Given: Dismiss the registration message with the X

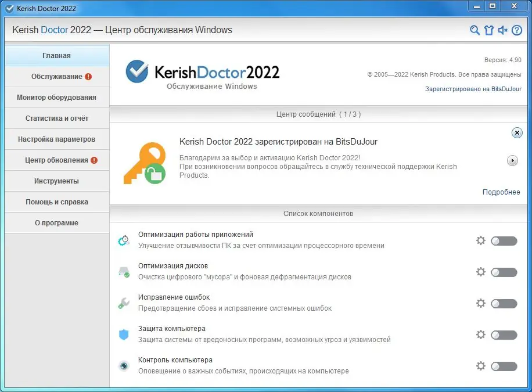Looking at the screenshot, I should [x=517, y=132].
